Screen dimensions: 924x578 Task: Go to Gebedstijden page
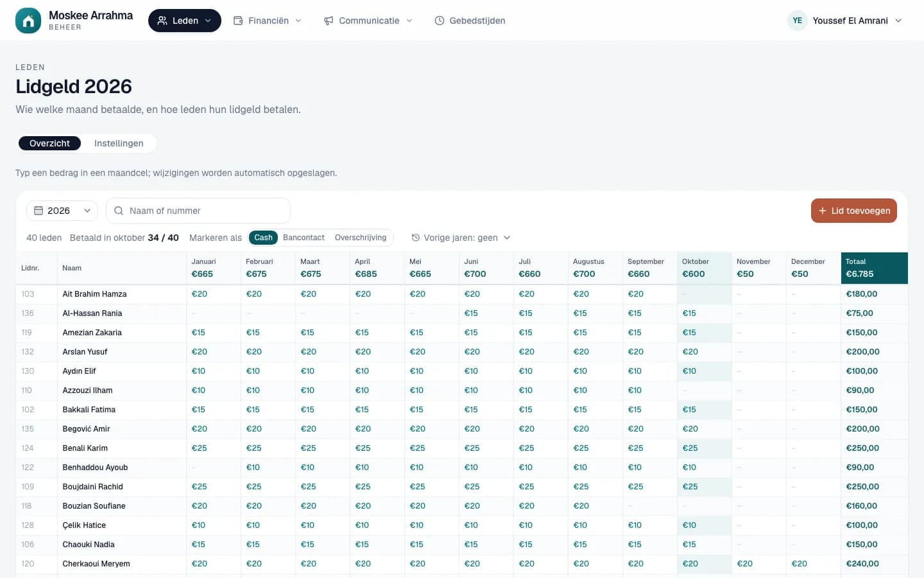tap(470, 21)
